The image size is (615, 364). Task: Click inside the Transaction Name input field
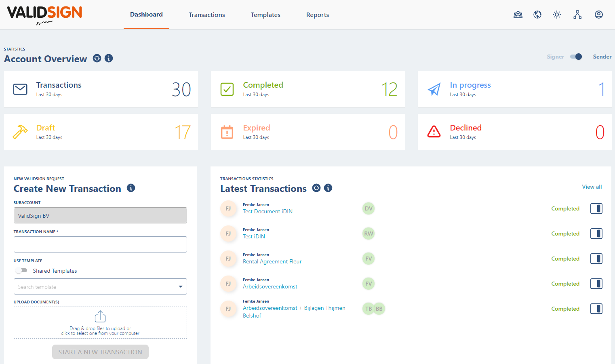point(100,244)
